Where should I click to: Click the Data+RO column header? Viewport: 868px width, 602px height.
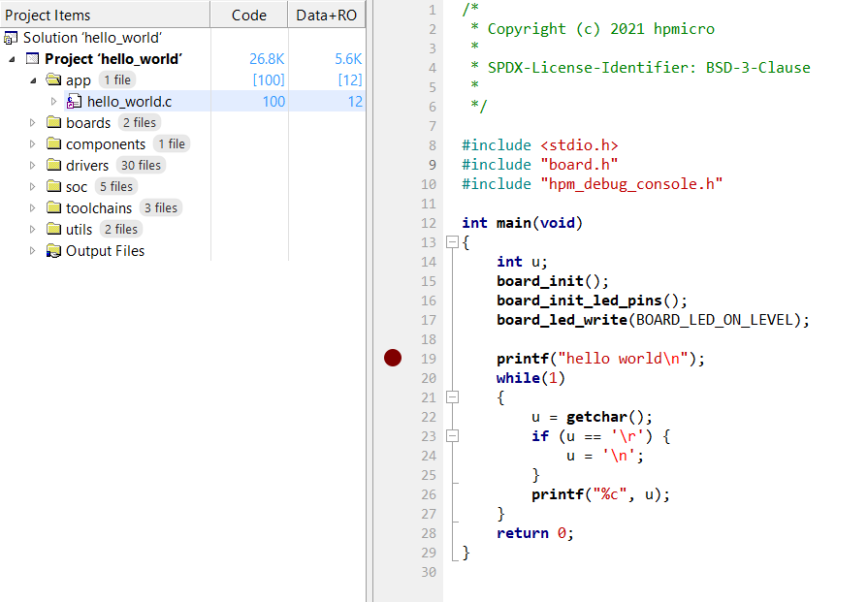coord(327,15)
